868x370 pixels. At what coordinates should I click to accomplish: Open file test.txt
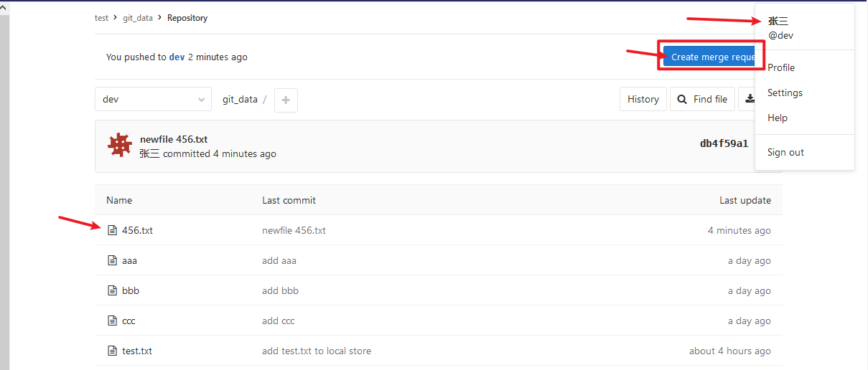click(x=137, y=351)
